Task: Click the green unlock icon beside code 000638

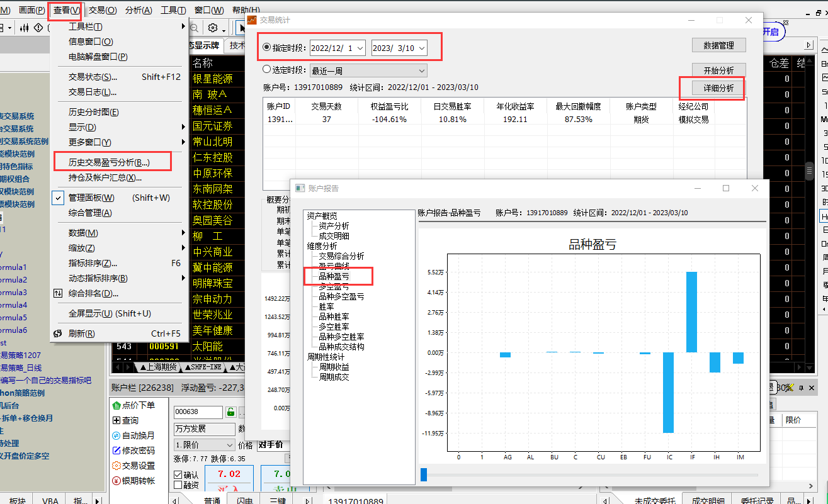Action: click(x=231, y=412)
